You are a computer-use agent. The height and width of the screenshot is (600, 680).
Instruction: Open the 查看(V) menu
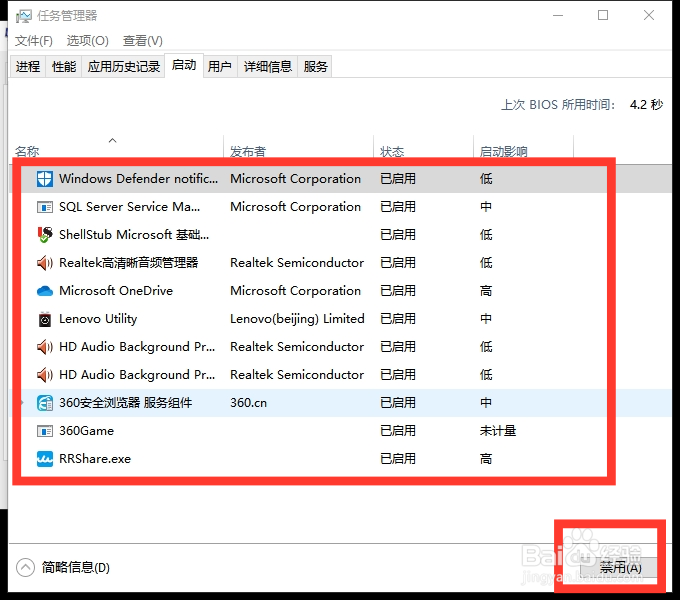pos(143,41)
